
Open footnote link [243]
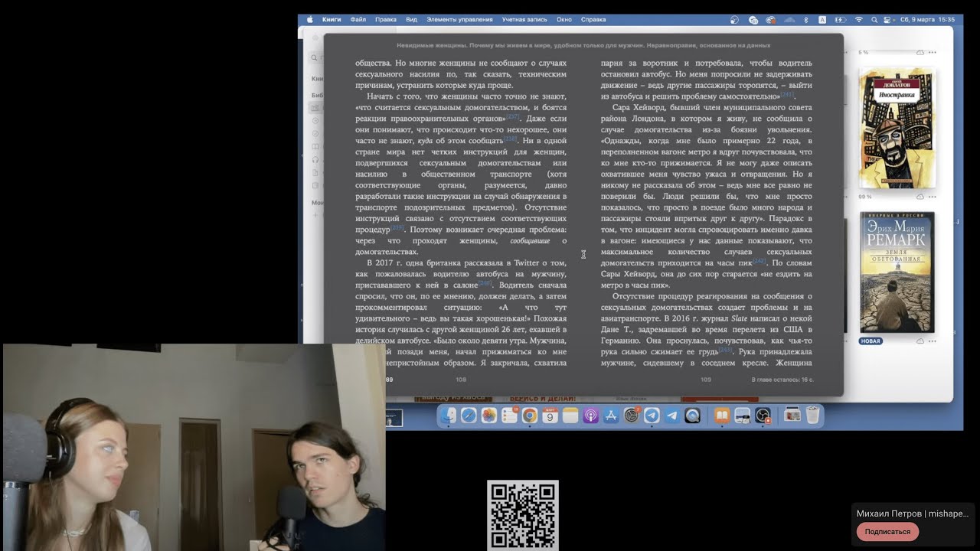(725, 349)
